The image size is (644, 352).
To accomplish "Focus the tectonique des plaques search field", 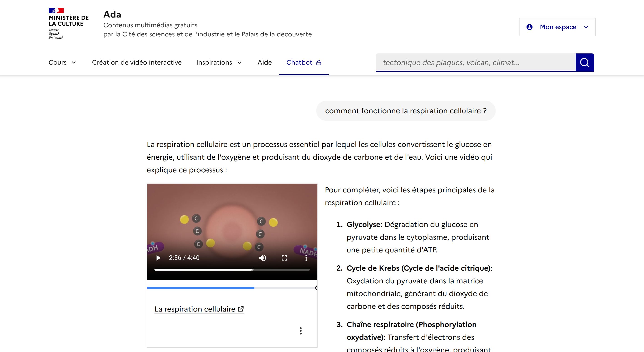I will 475,63.
